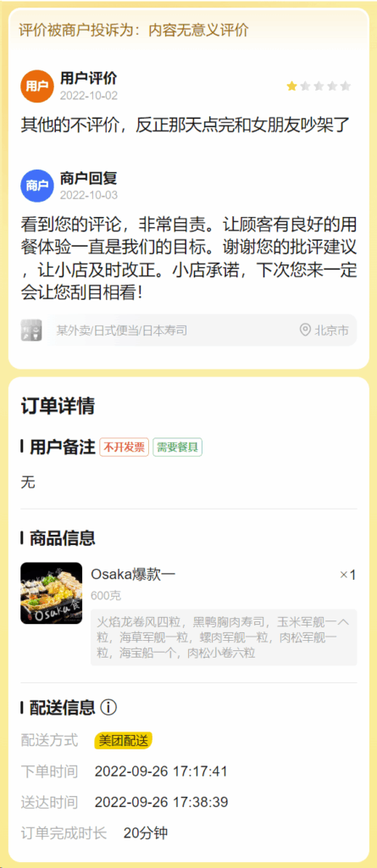377x868 pixels.
Task: Click the 商户回复 heading
Action: click(89, 178)
